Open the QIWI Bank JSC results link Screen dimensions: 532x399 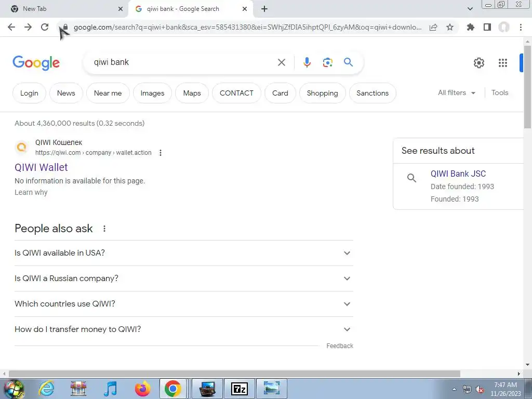click(458, 174)
